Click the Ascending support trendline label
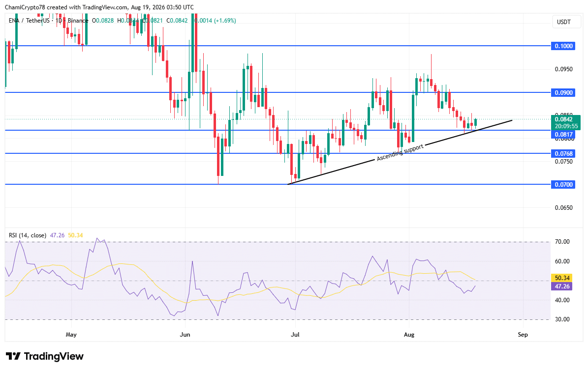Image resolution: width=588 pixels, height=371 pixels. (x=400, y=153)
